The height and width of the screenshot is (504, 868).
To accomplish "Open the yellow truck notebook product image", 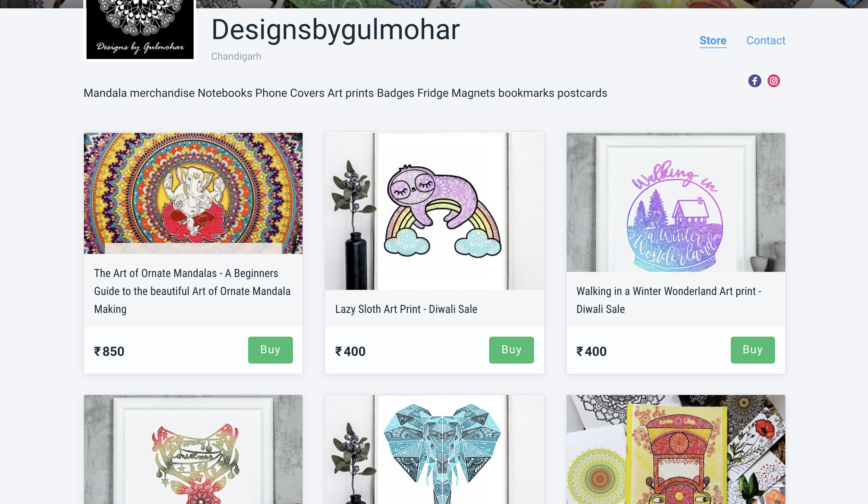I will click(x=676, y=449).
